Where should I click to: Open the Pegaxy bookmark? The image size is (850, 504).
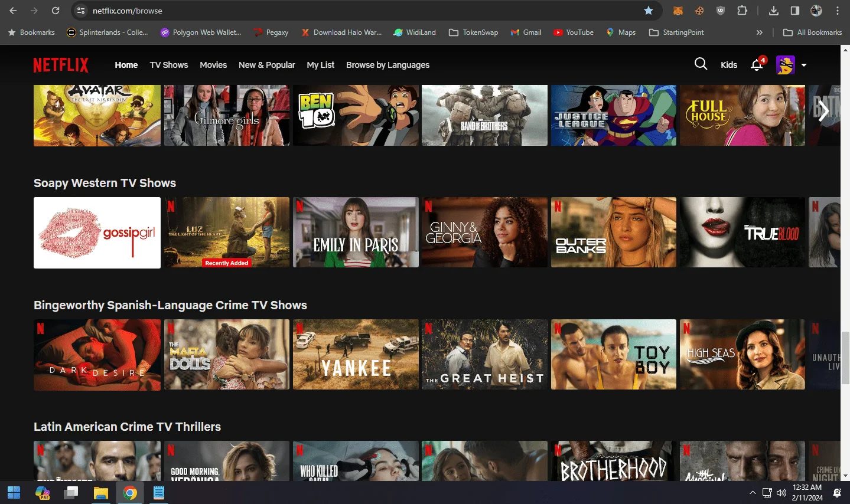(x=271, y=32)
